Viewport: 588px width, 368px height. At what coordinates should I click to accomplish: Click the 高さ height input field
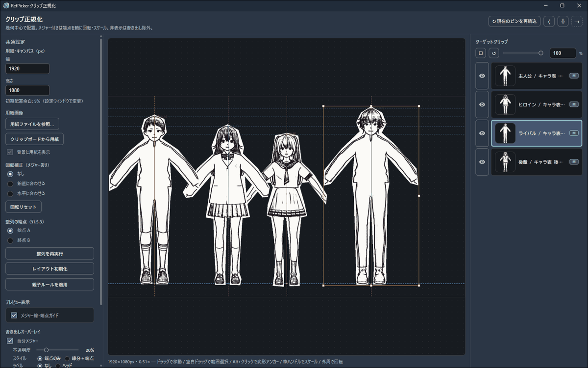27,90
